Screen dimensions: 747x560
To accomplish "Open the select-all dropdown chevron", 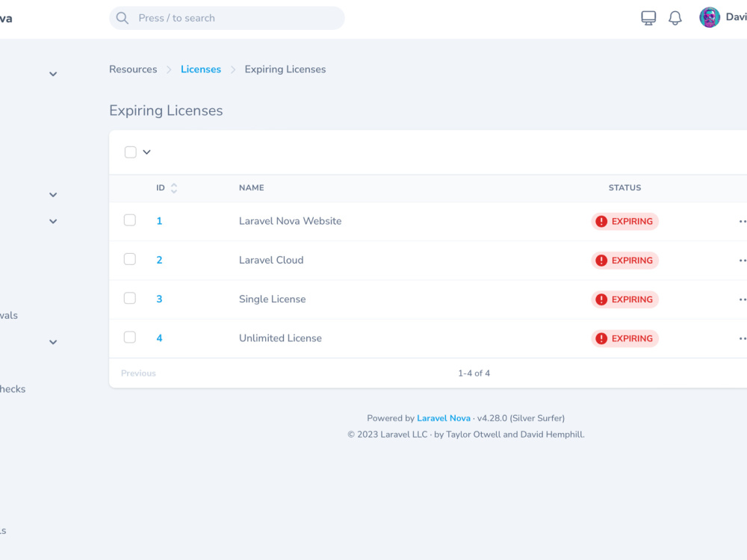I will pyautogui.click(x=146, y=152).
